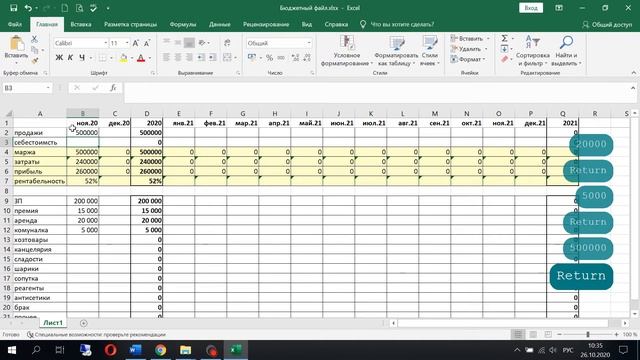This screenshot has width=640, height=360.
Task: Apply cell borders with the borders icon
Action: [102, 58]
